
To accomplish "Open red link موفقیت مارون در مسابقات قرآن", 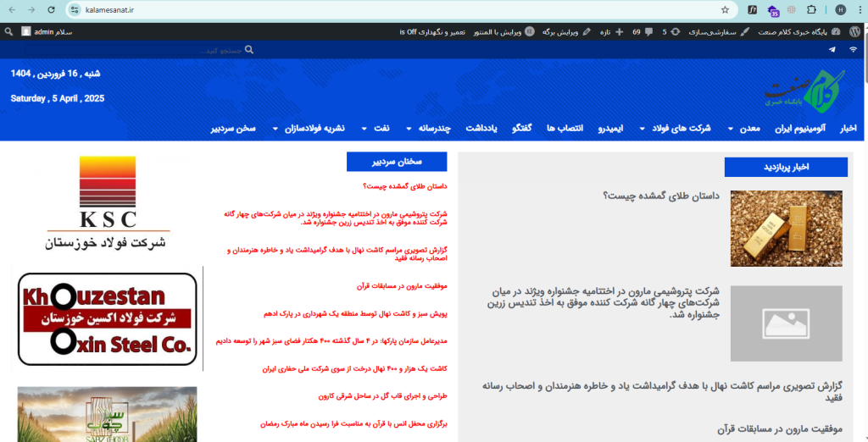I will point(402,286).
